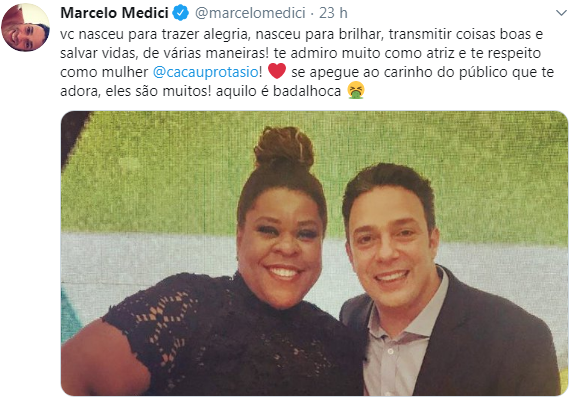Click the word badalhoca in tweet

[307, 91]
